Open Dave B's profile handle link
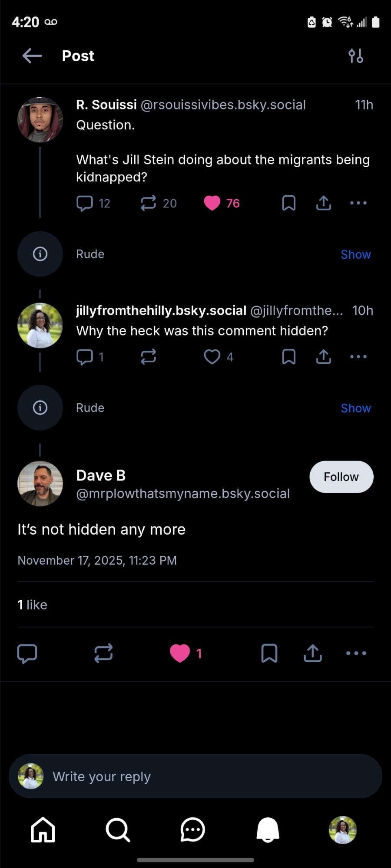Image resolution: width=391 pixels, height=868 pixels. pyautogui.click(x=183, y=494)
